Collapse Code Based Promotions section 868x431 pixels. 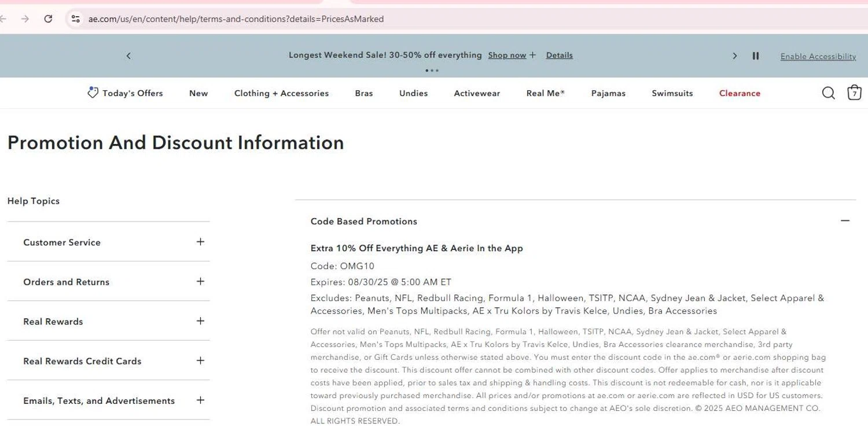(x=845, y=220)
